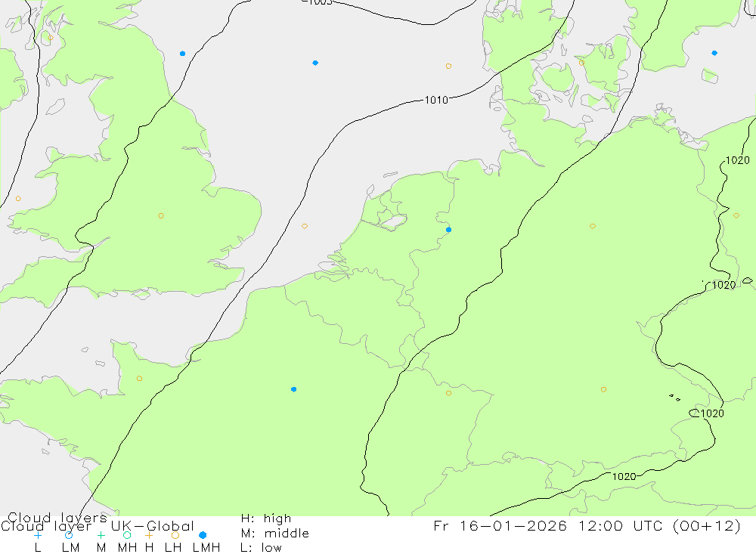Click the green plus symbol for middle cloud

coord(101,535)
